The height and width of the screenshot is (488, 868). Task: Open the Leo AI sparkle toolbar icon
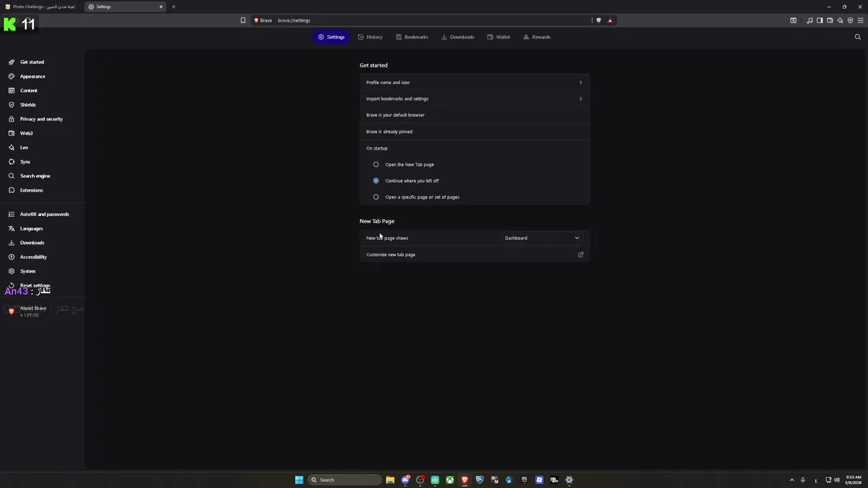click(840, 20)
